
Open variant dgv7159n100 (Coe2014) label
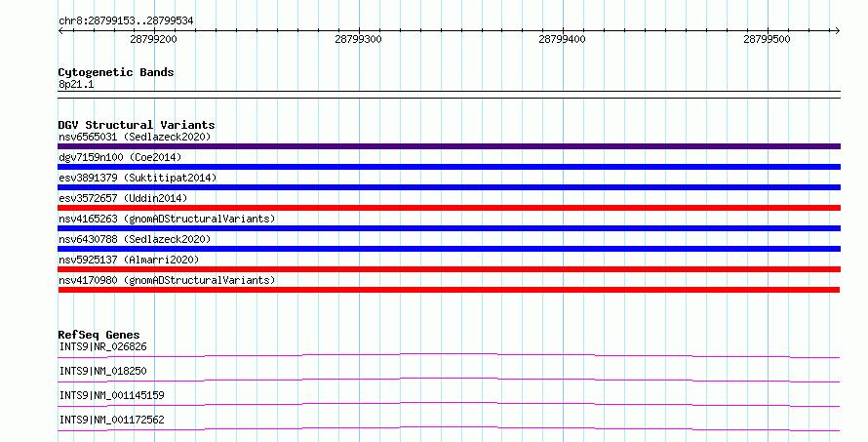120,157
